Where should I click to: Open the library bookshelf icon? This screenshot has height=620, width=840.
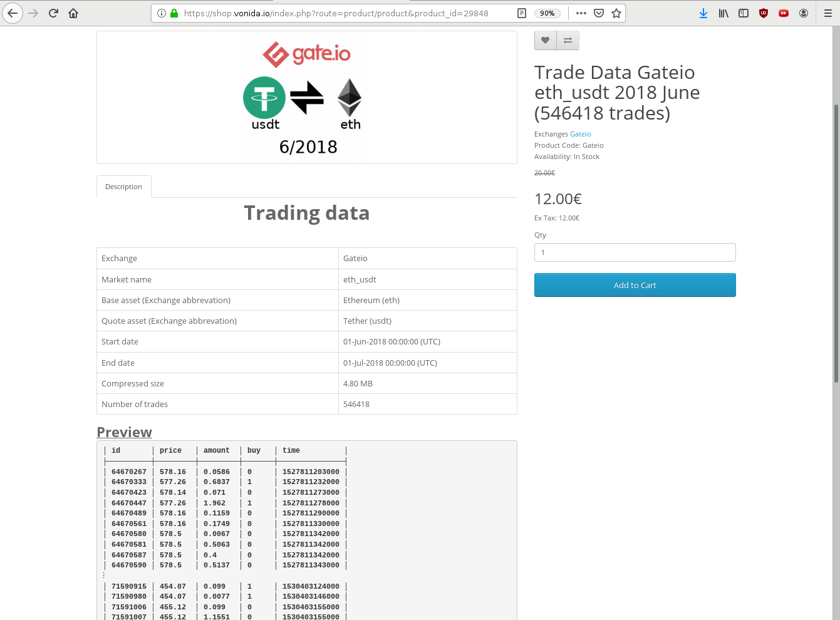pos(723,13)
